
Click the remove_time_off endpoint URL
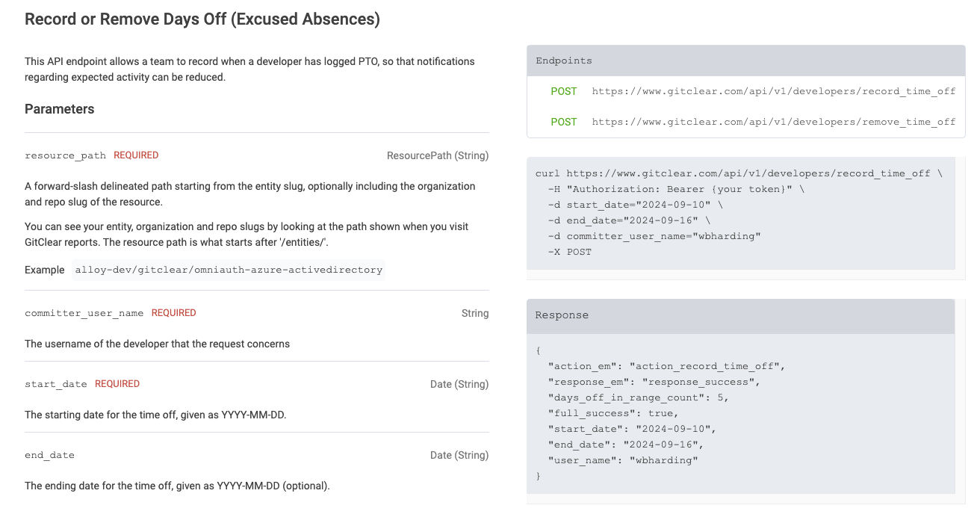pos(773,122)
